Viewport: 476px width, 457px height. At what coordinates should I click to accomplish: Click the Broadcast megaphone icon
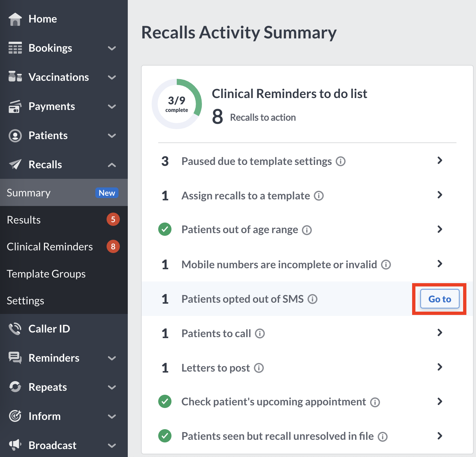(15, 445)
